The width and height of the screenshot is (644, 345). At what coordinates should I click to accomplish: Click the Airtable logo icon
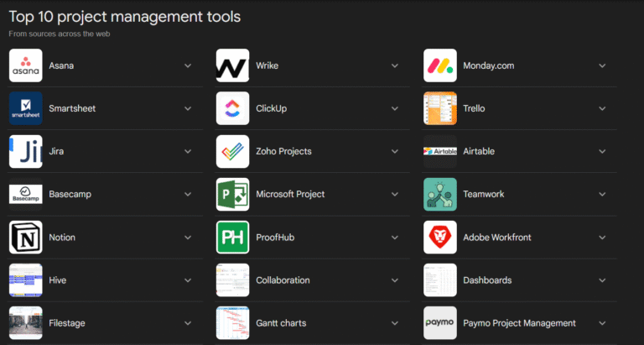(x=440, y=151)
